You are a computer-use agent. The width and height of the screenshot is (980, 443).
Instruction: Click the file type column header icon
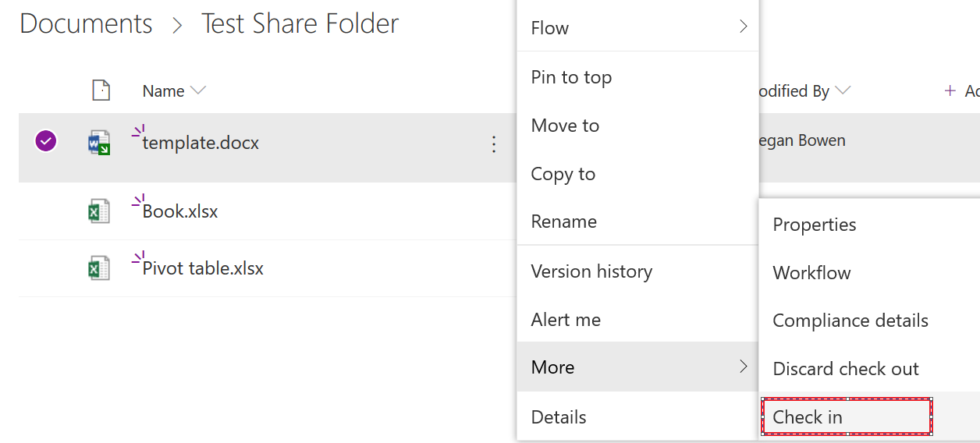[101, 90]
